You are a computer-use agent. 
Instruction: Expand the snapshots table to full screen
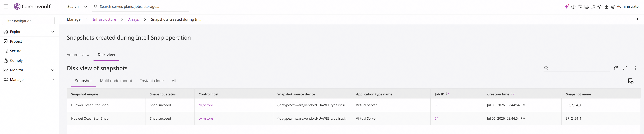click(625, 68)
